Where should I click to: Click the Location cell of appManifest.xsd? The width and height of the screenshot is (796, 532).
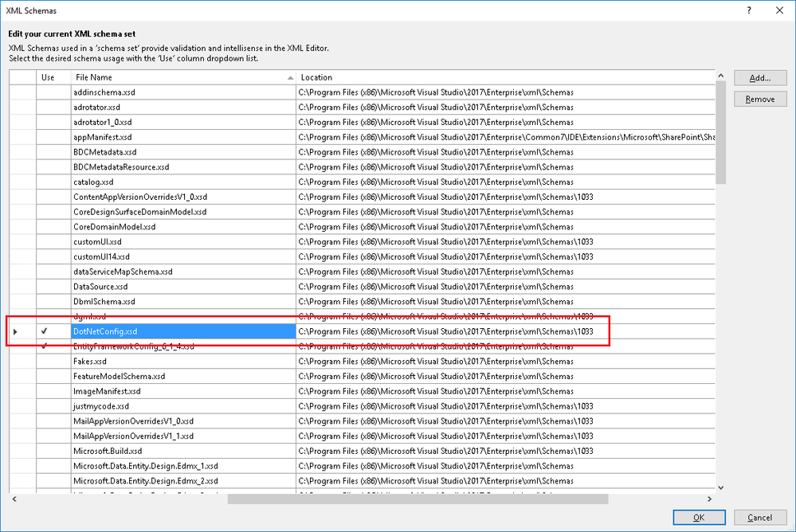(x=505, y=137)
